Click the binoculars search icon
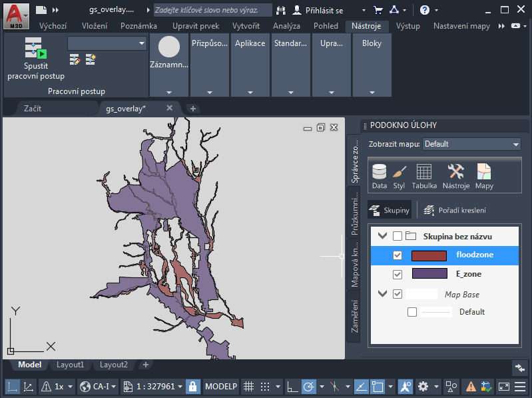Image resolution: width=532 pixels, height=398 pixels. (x=281, y=10)
